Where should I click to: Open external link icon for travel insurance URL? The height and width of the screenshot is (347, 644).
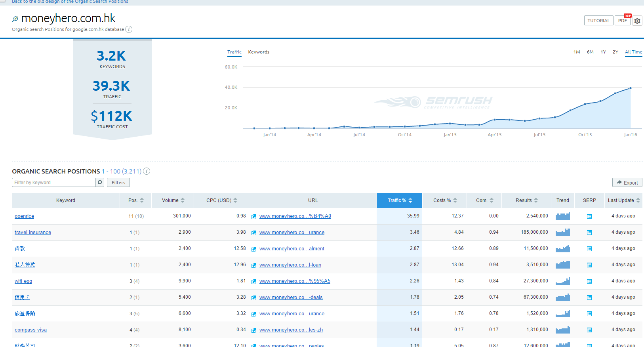254,233
